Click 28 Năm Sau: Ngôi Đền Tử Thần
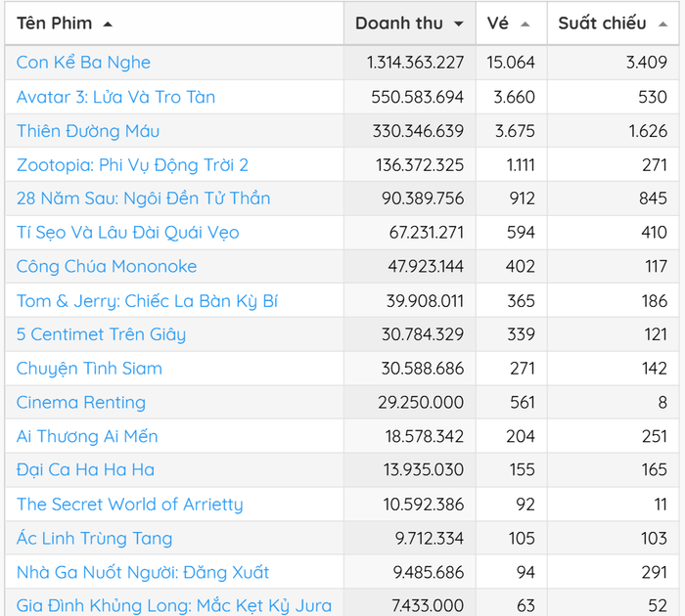Viewport: 685px width, 616px height. [143, 198]
